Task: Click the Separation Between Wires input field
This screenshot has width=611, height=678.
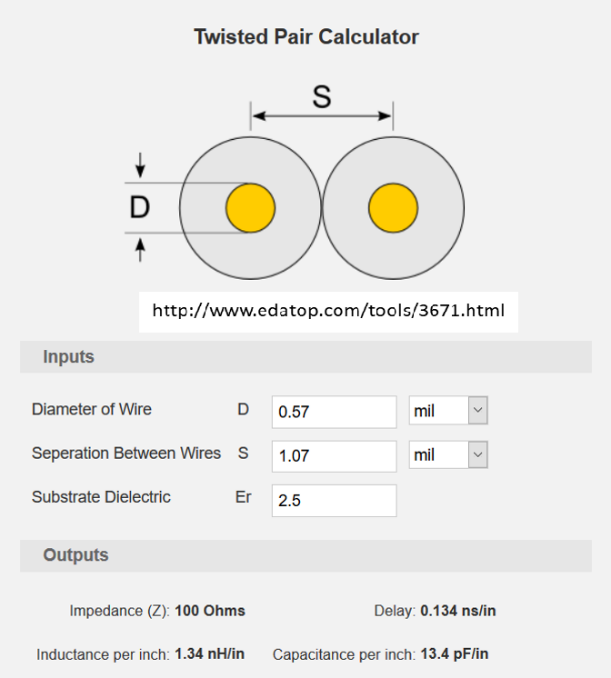Action: pyautogui.click(x=334, y=455)
